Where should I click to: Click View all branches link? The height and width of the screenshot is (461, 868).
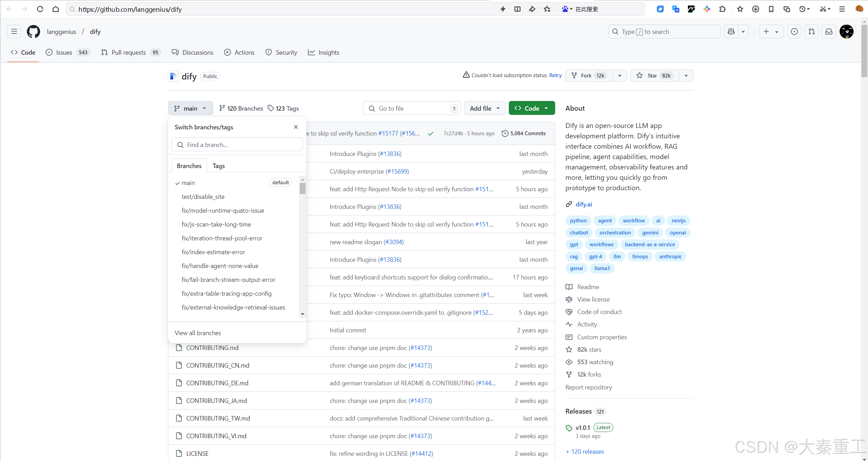(198, 333)
